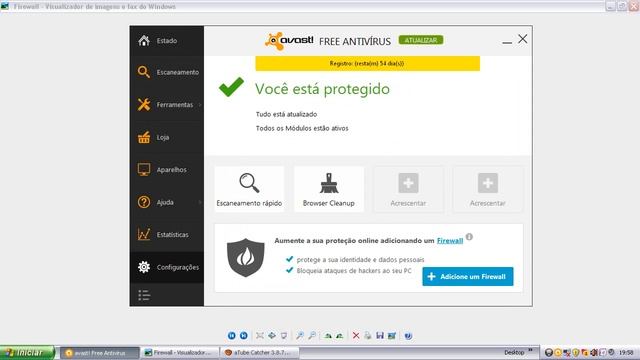Launch the Browser Cleanup tile
640x360 pixels.
[x=329, y=189]
